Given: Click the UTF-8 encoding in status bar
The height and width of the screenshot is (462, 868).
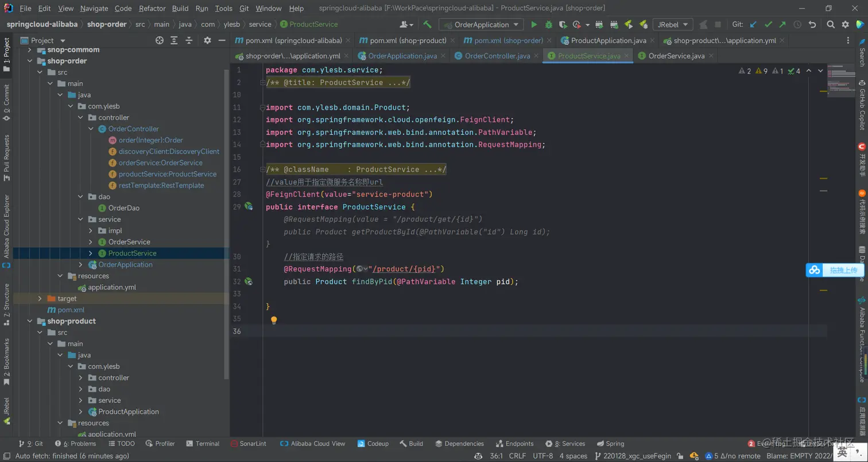Looking at the screenshot, I should 542,456.
